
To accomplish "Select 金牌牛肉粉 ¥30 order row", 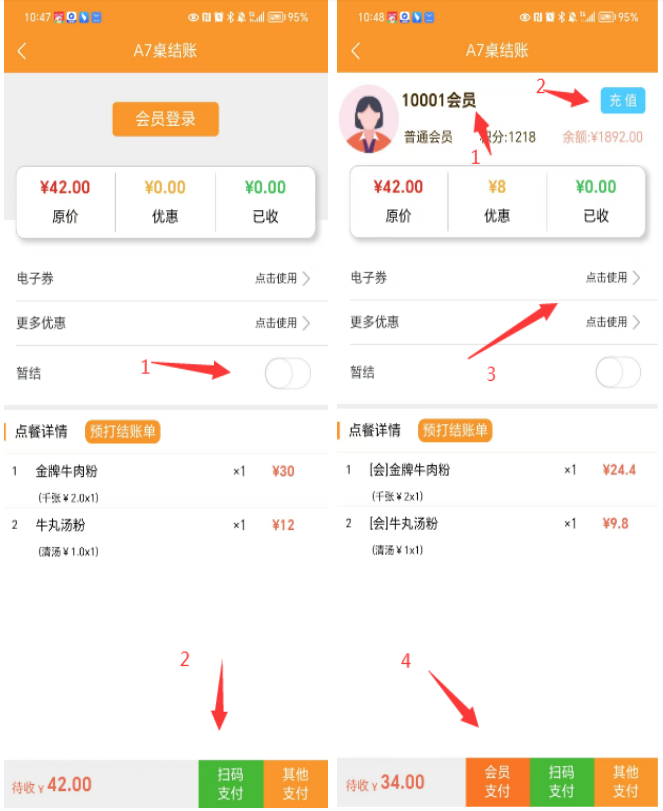I will point(165,482).
